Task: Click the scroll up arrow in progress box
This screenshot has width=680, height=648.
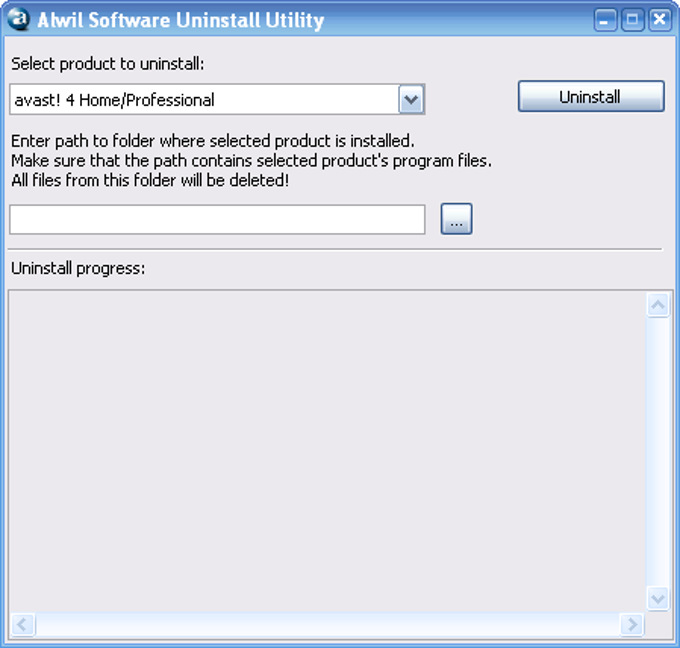Action: tap(658, 305)
